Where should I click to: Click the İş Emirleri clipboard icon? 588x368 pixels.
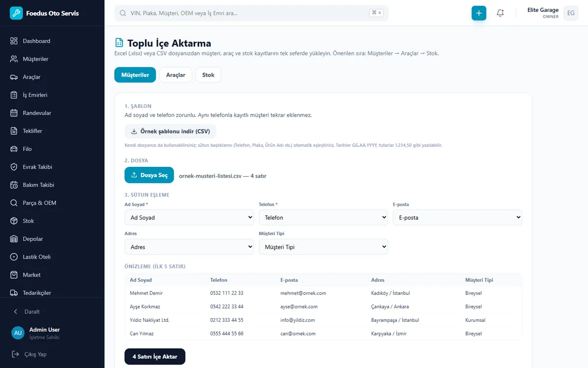(14, 95)
